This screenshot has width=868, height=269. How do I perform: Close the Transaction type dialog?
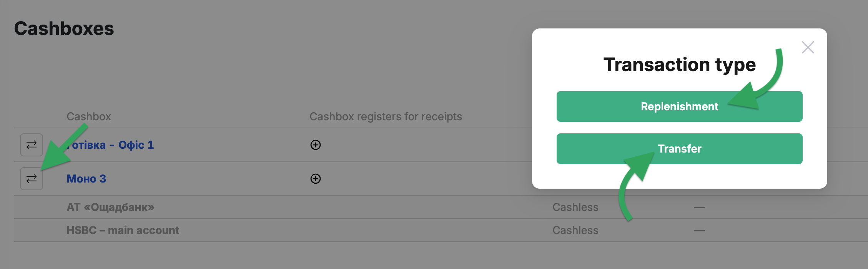(x=808, y=47)
